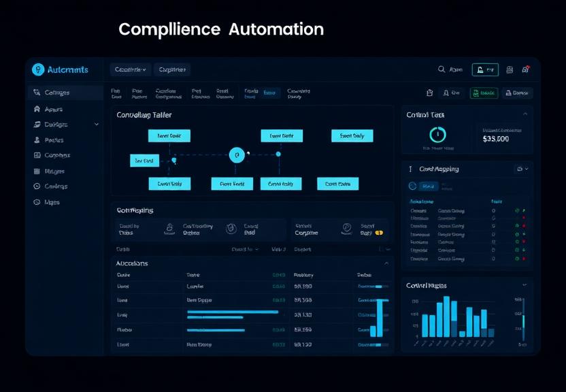Click the shield-in-circle icon in the summary strip
Viewport: 566px width, 392px height.
(x=231, y=229)
